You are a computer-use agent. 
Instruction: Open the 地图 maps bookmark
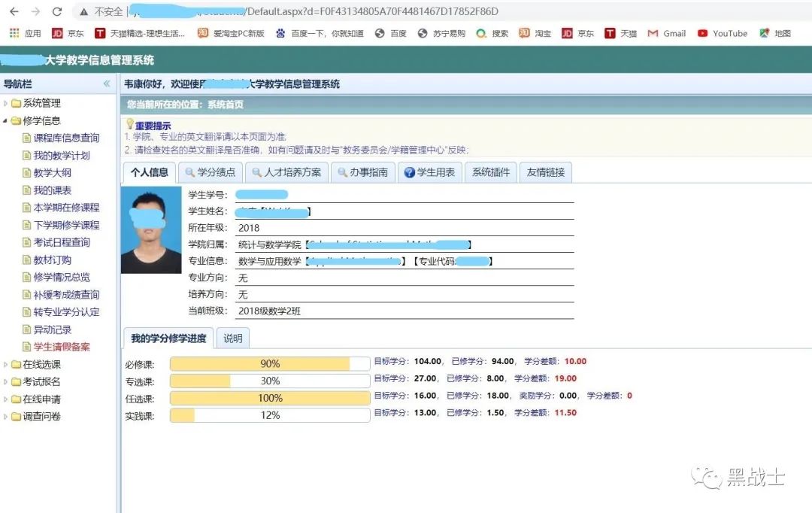pyautogui.click(x=775, y=33)
